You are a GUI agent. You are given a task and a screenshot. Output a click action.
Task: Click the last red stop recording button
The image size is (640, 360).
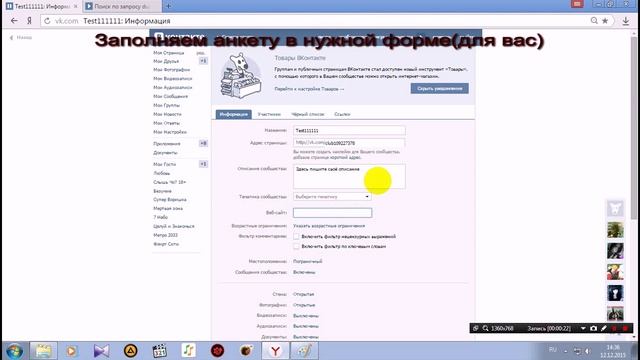pos(625,328)
